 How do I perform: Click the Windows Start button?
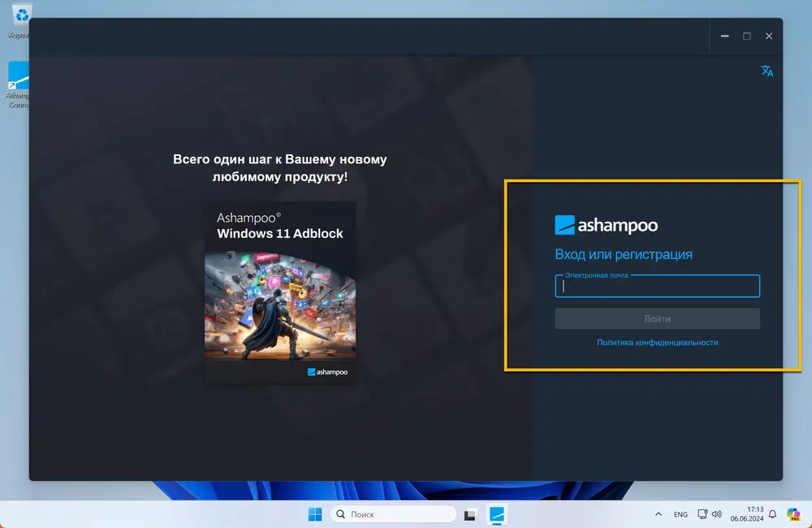tap(313, 513)
